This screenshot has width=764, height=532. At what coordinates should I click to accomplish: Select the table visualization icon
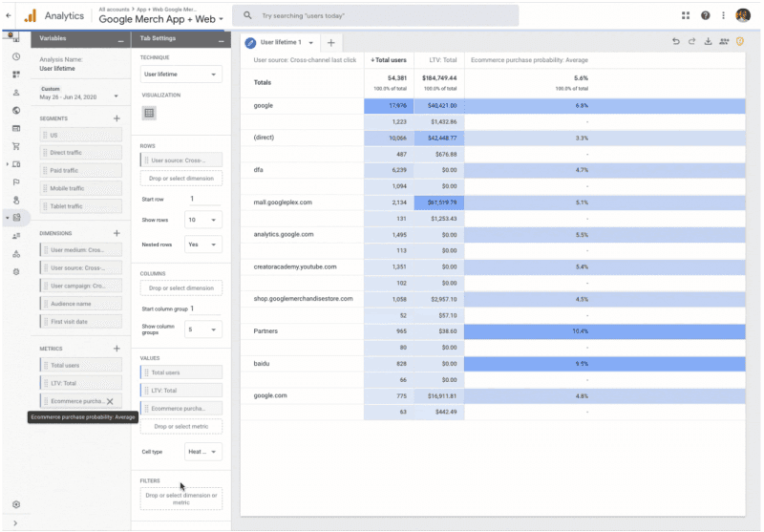tap(149, 113)
